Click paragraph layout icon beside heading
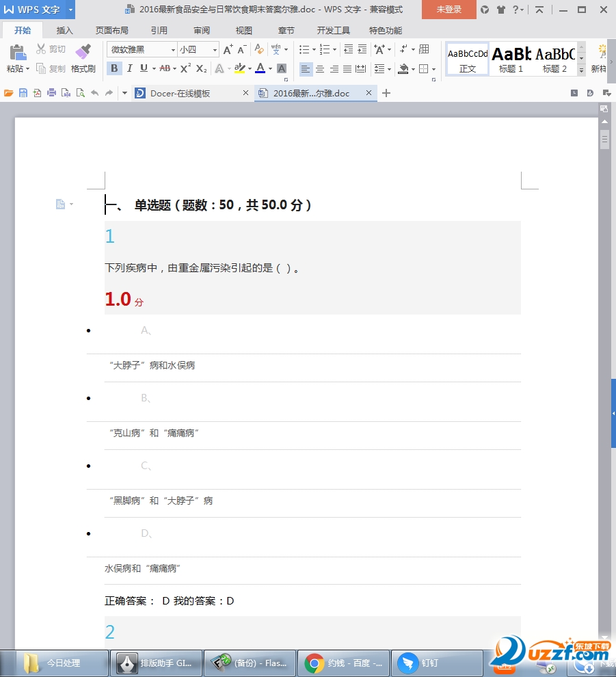 [x=60, y=204]
